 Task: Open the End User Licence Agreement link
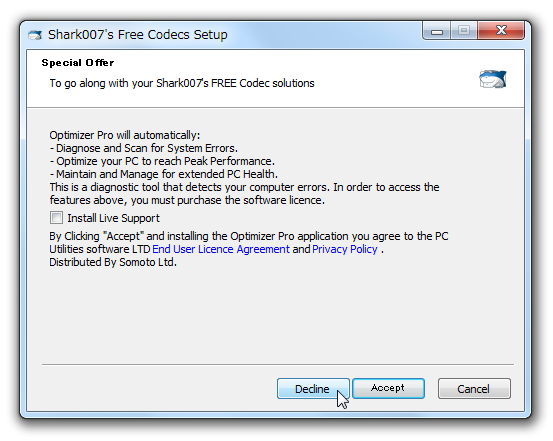221,249
